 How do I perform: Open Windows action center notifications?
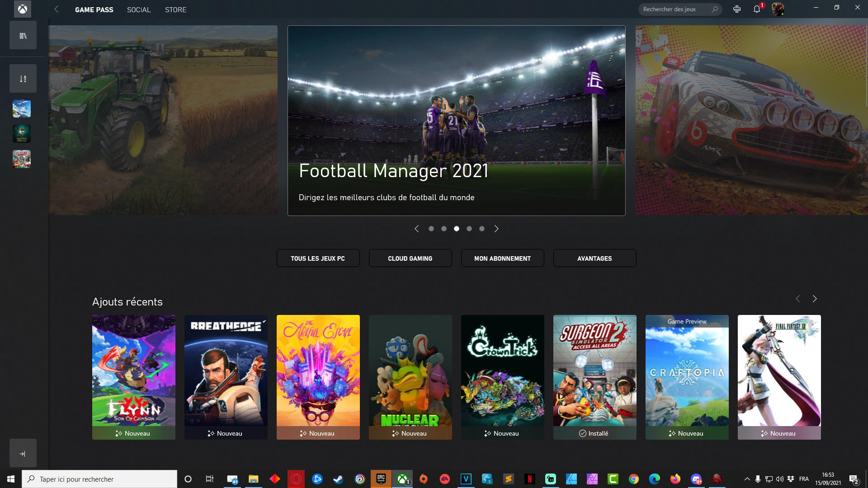[x=854, y=479]
